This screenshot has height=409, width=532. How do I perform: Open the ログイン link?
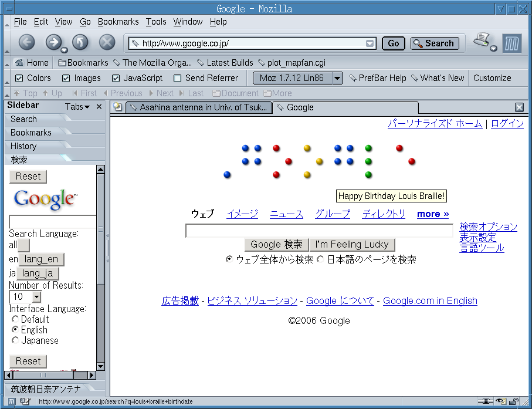pyautogui.click(x=507, y=123)
